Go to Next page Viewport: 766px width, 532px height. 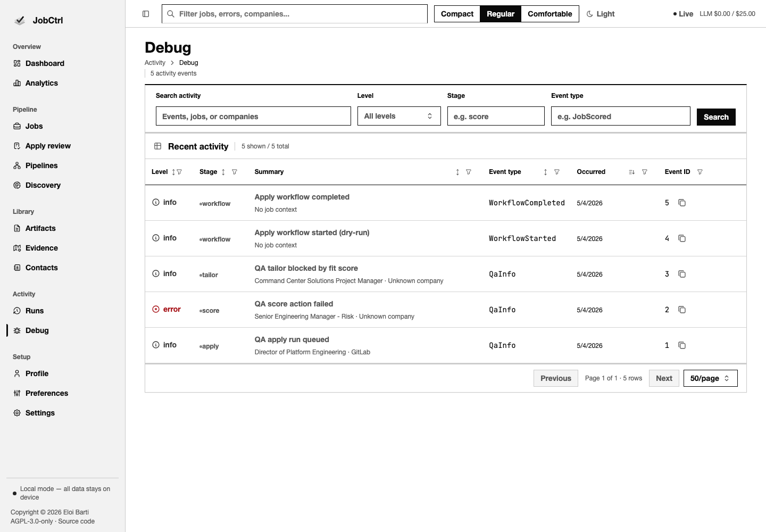click(664, 378)
